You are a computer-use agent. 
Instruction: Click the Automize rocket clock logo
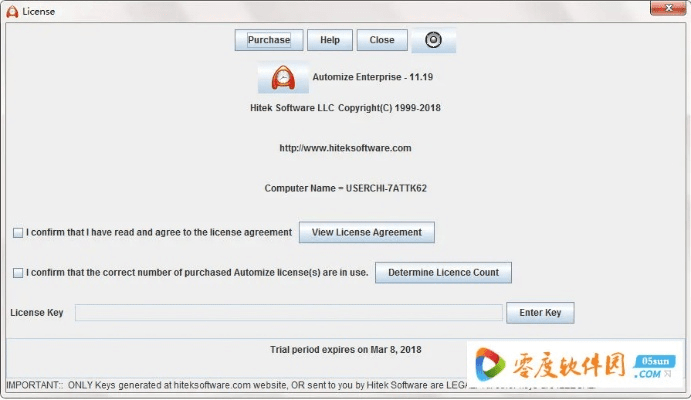[x=282, y=77]
